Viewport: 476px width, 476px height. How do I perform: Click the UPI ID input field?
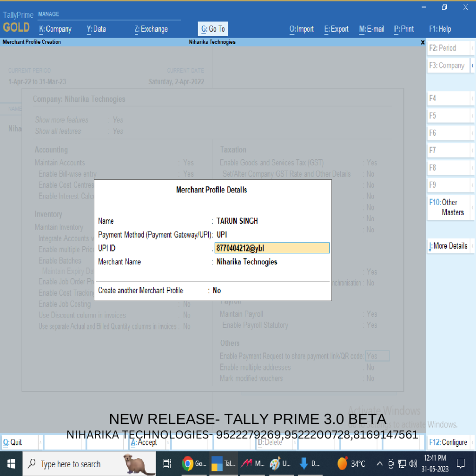click(x=272, y=248)
